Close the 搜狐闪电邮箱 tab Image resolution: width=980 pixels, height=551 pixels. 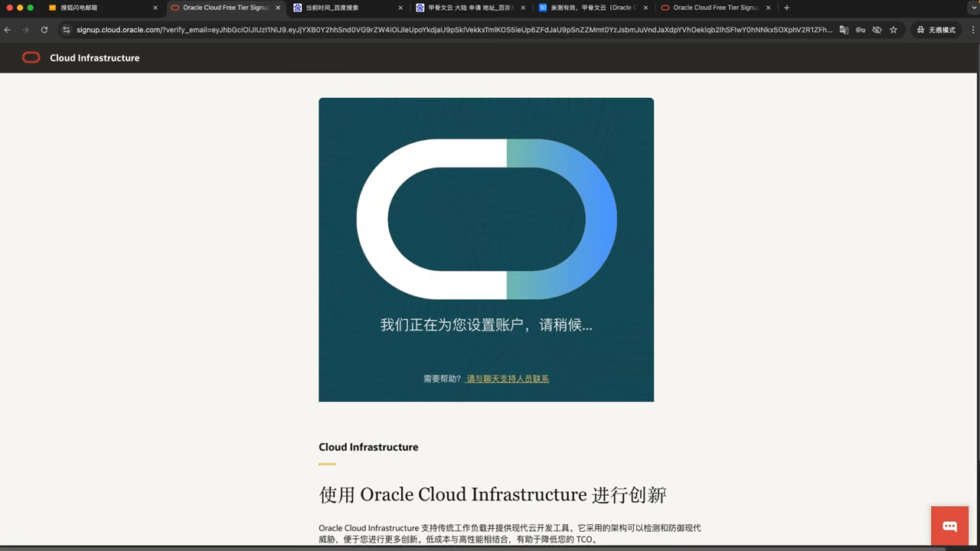155,8
